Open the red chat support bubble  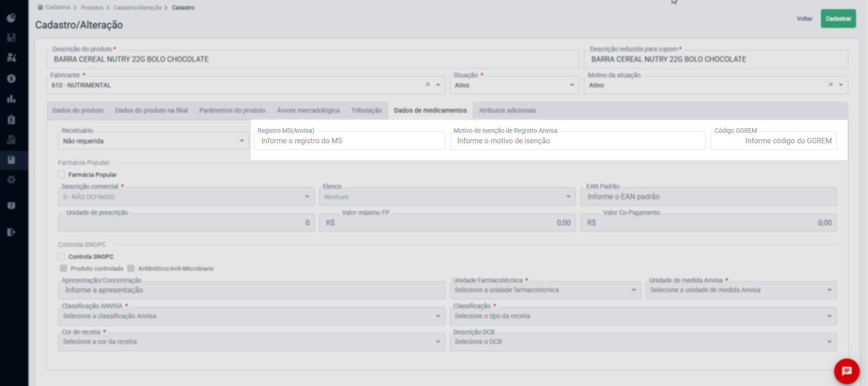(847, 371)
